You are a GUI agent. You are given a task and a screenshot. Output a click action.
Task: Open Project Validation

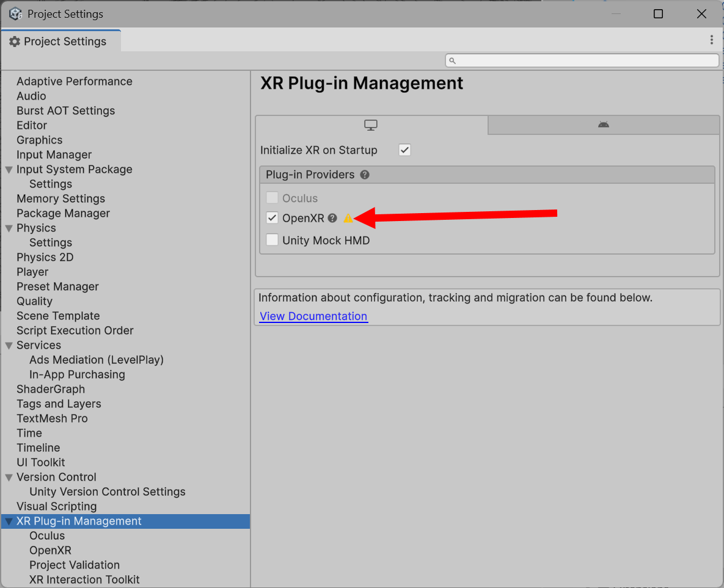pyautogui.click(x=75, y=565)
